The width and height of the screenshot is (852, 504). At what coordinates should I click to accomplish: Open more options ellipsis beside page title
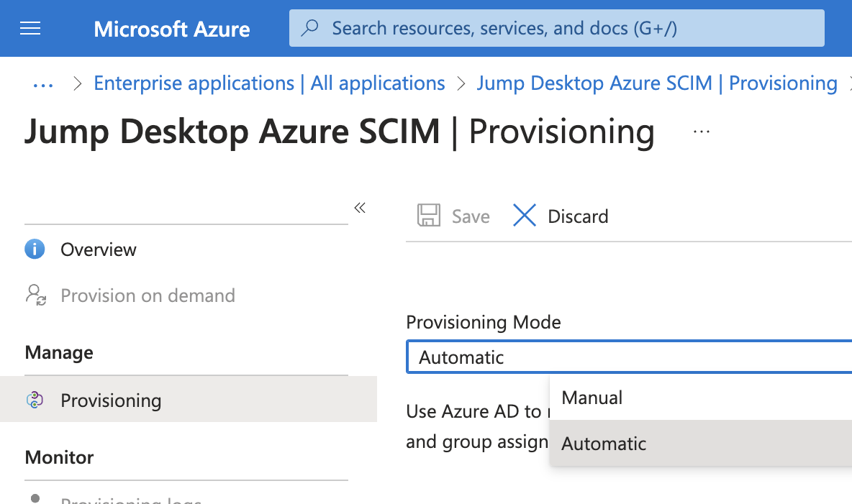pyautogui.click(x=702, y=132)
